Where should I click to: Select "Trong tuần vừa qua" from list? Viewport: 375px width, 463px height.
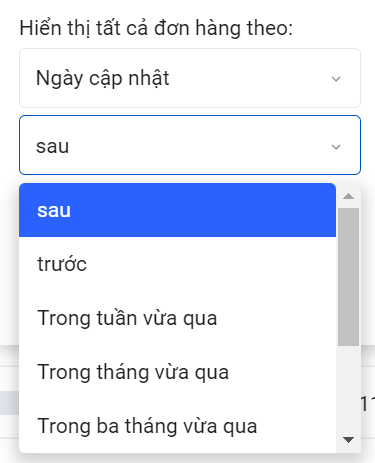(177, 318)
